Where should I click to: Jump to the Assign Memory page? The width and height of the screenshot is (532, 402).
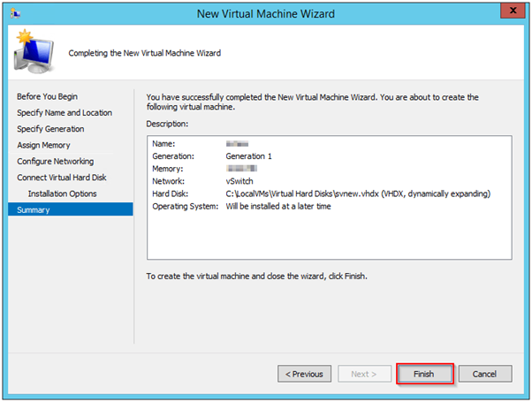click(x=43, y=145)
